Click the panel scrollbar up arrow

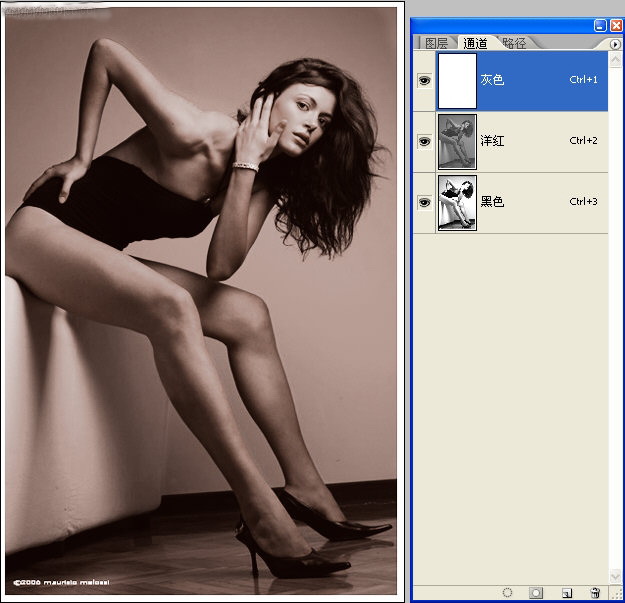(615, 58)
